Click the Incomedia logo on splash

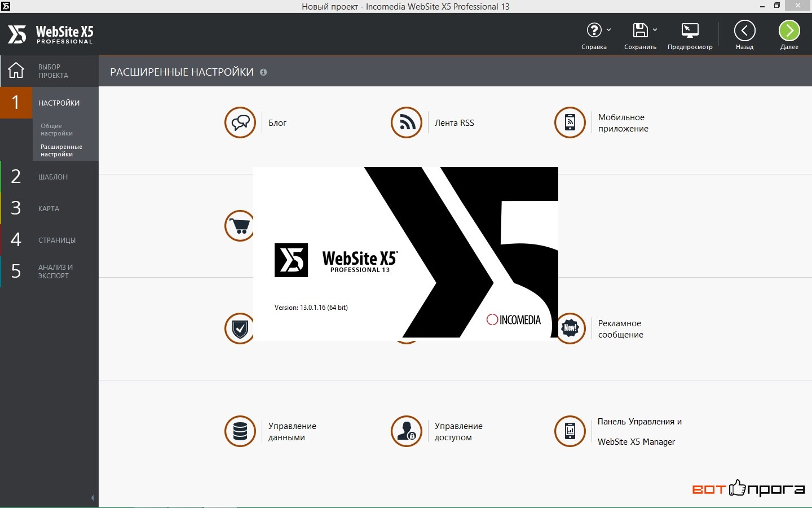(513, 319)
